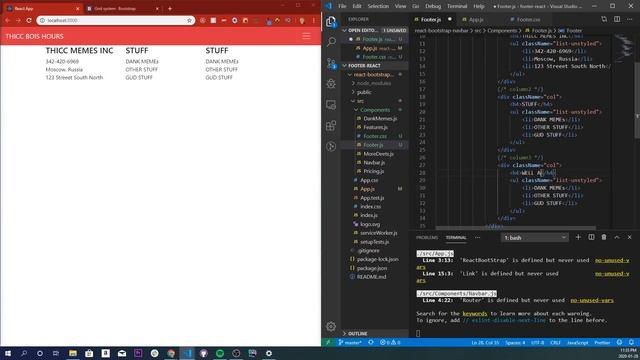The height and width of the screenshot is (360, 640).
Task: Open notifications bell in status bar
Action: coord(631,342)
